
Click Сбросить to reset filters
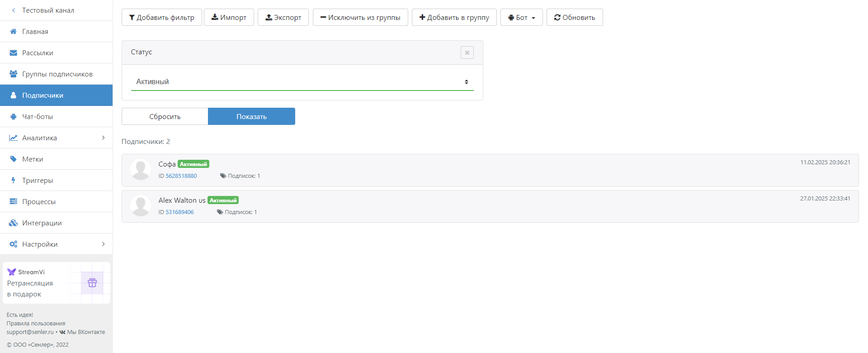(x=165, y=117)
